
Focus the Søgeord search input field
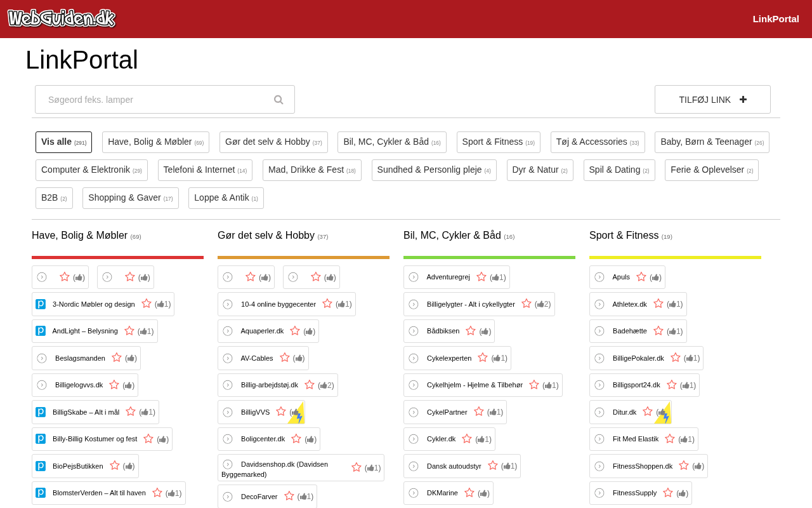[165, 100]
